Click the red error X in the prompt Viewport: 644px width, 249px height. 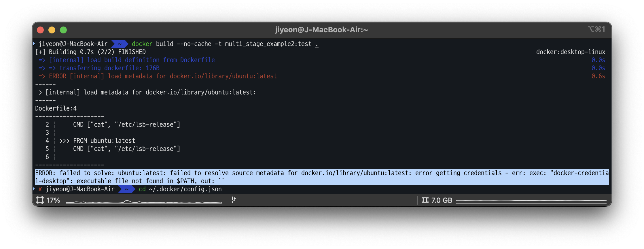40,189
